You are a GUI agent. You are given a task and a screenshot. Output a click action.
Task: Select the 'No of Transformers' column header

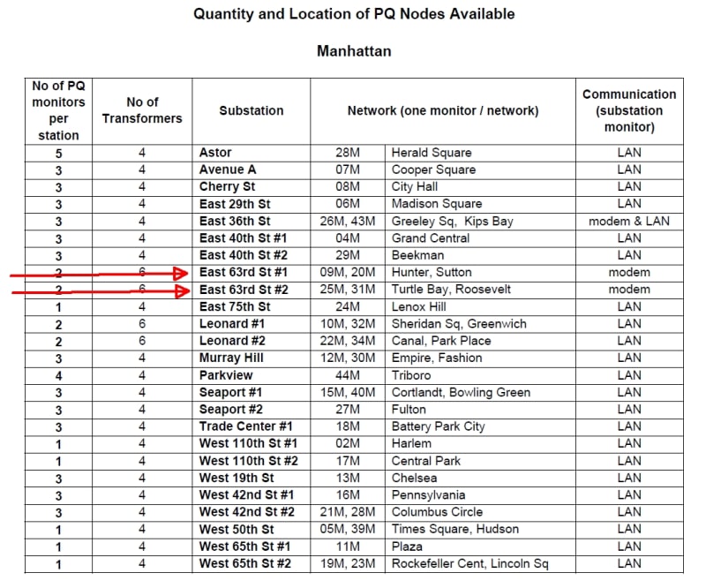click(x=142, y=110)
